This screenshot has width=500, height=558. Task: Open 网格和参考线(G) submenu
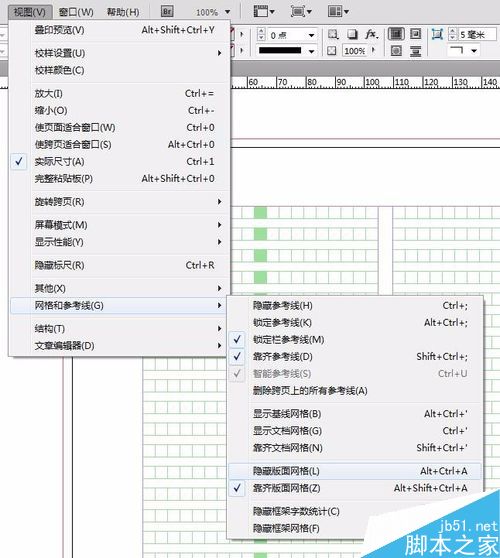120,305
